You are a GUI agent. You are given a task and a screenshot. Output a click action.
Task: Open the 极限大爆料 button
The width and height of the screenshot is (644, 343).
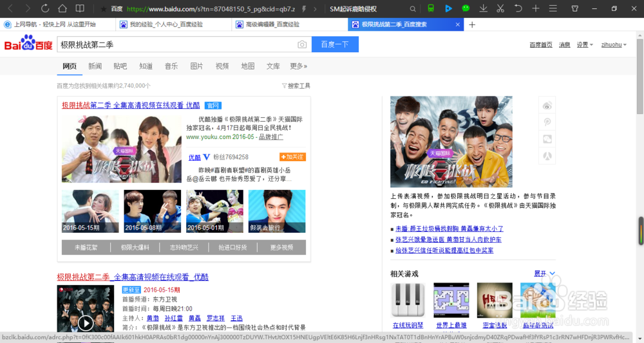[x=135, y=247]
